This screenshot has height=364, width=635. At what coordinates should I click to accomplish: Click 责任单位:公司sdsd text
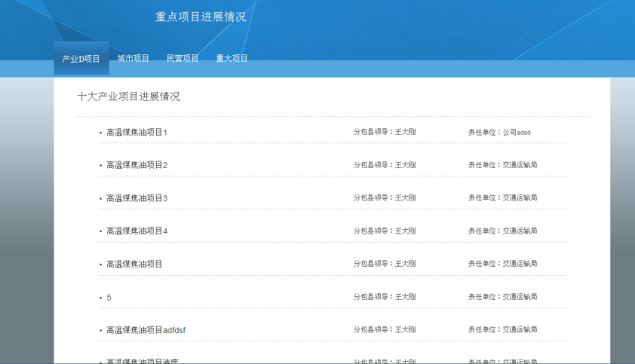tap(500, 133)
